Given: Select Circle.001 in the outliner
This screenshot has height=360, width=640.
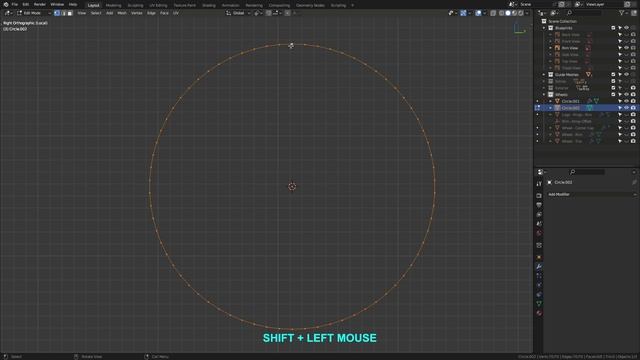Looking at the screenshot, I should (570, 101).
